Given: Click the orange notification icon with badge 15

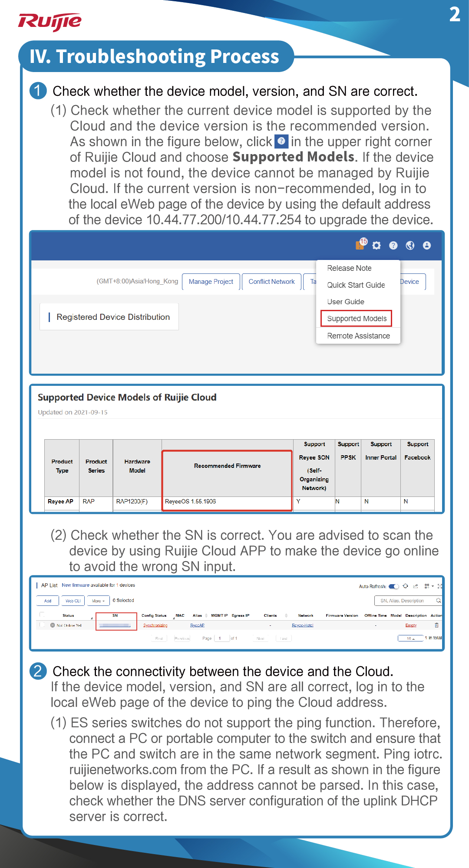Looking at the screenshot, I should tap(360, 245).
